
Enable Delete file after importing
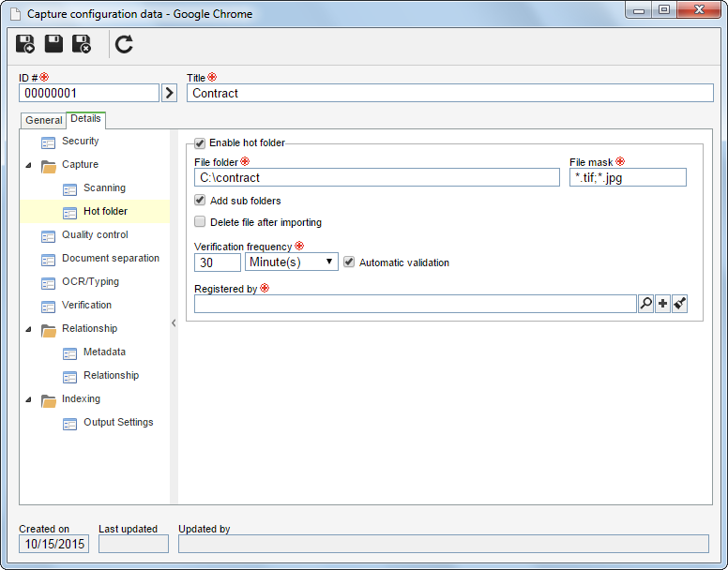(x=200, y=221)
